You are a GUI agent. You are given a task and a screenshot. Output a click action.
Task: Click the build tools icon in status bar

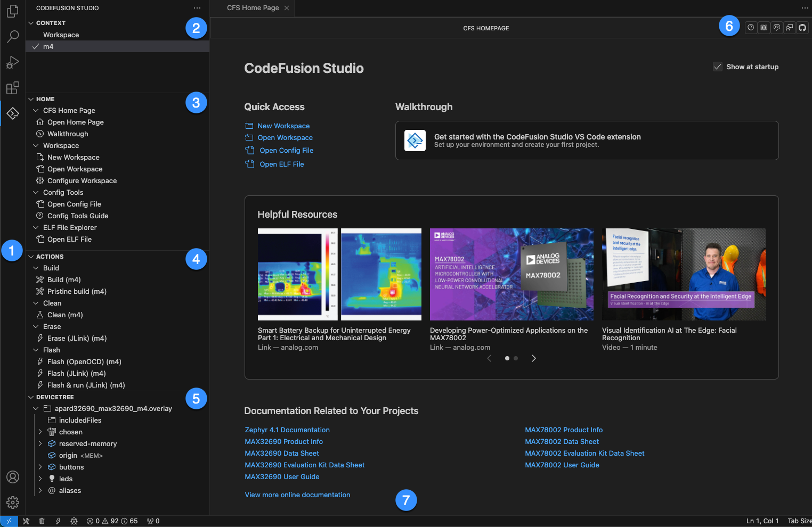pos(26,521)
